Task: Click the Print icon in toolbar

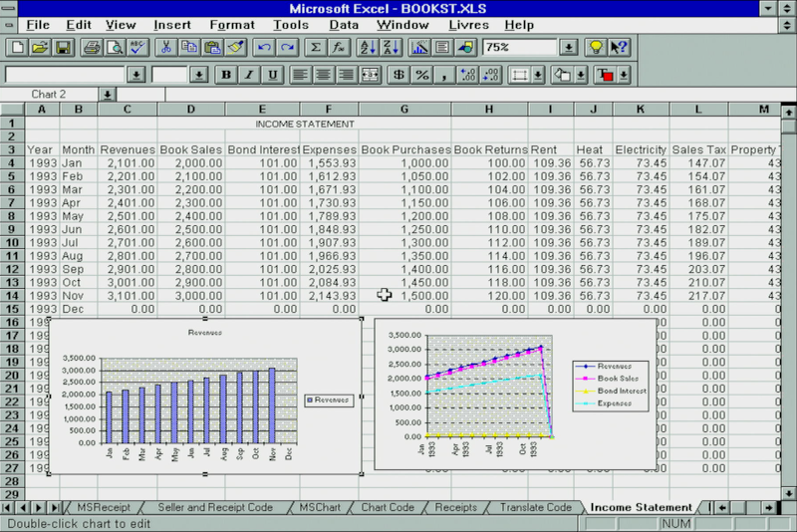Action: coord(92,47)
